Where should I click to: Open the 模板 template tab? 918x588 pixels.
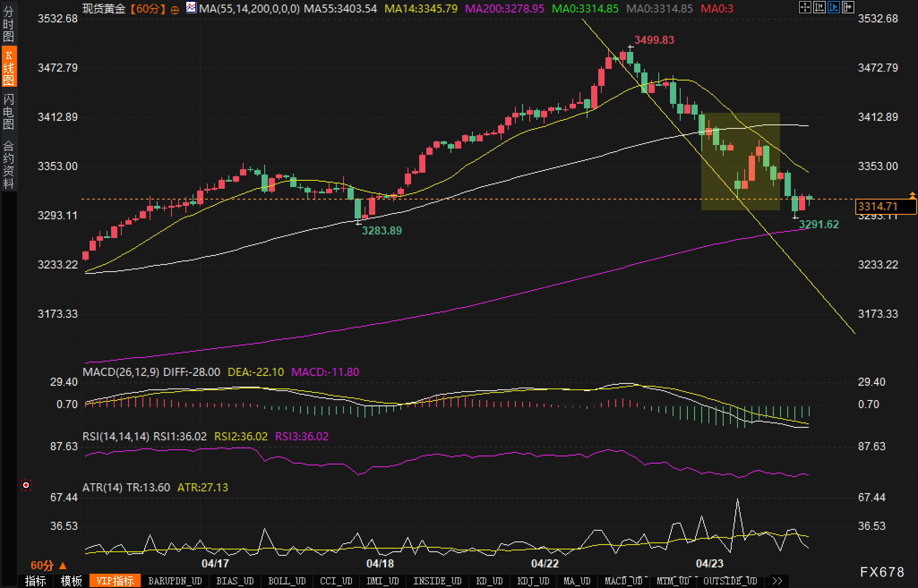point(71,581)
